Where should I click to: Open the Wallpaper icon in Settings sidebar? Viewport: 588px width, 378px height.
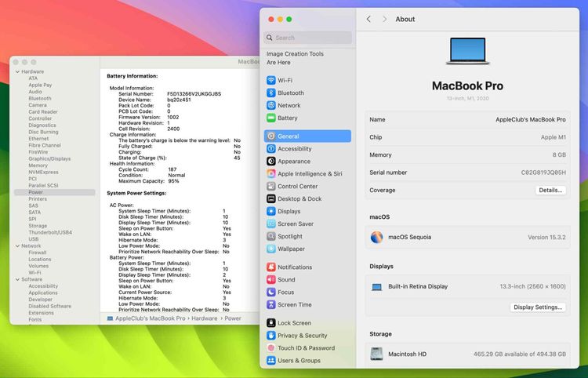point(271,249)
